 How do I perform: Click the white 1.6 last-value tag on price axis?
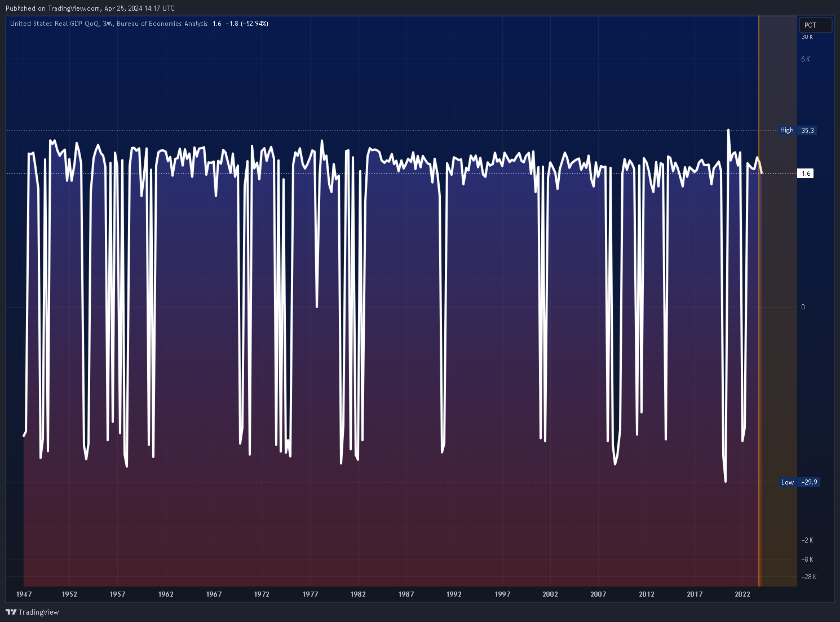[806, 174]
